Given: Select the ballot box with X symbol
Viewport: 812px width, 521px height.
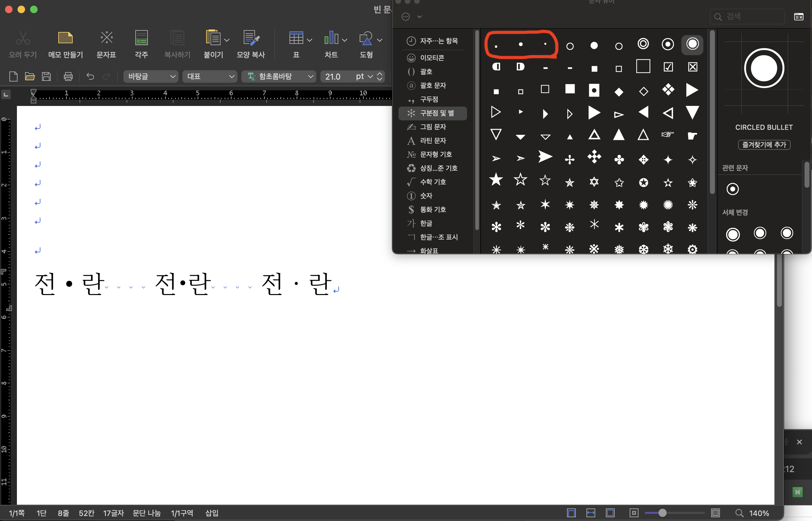Looking at the screenshot, I should 692,67.
